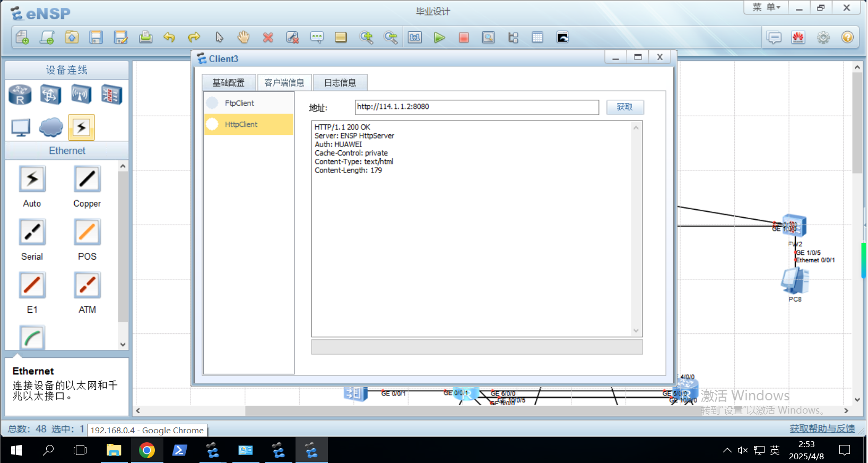
Task: Click the save-as toolbar icon
Action: [x=121, y=37]
